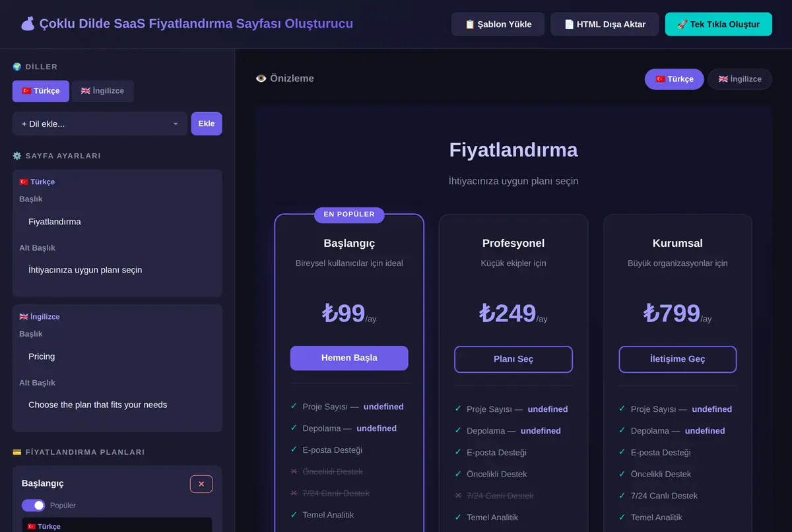Toggle the Popüler switch for Başlangıç plan
Screen dimensions: 792x532
click(x=33, y=505)
